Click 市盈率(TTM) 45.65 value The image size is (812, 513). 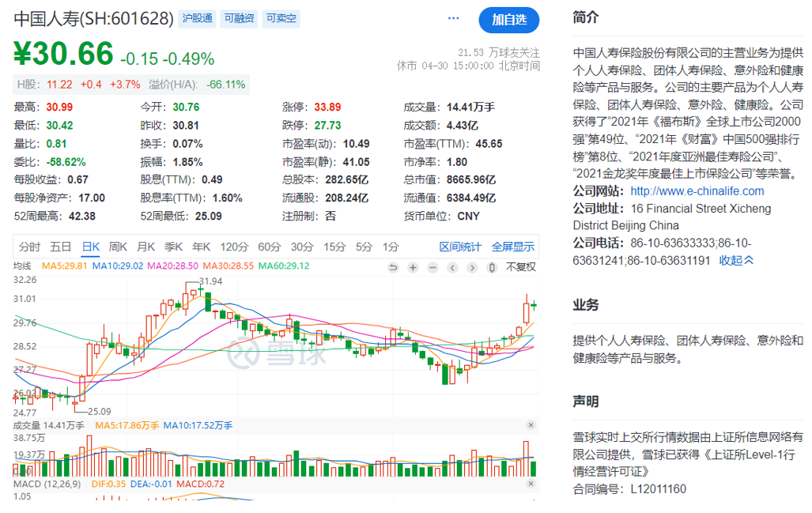pos(489,144)
